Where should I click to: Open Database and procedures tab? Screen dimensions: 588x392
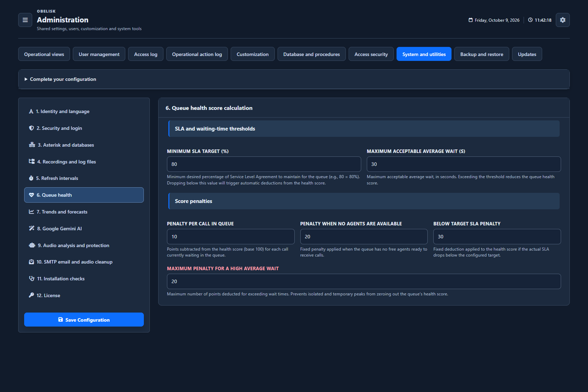click(x=311, y=54)
